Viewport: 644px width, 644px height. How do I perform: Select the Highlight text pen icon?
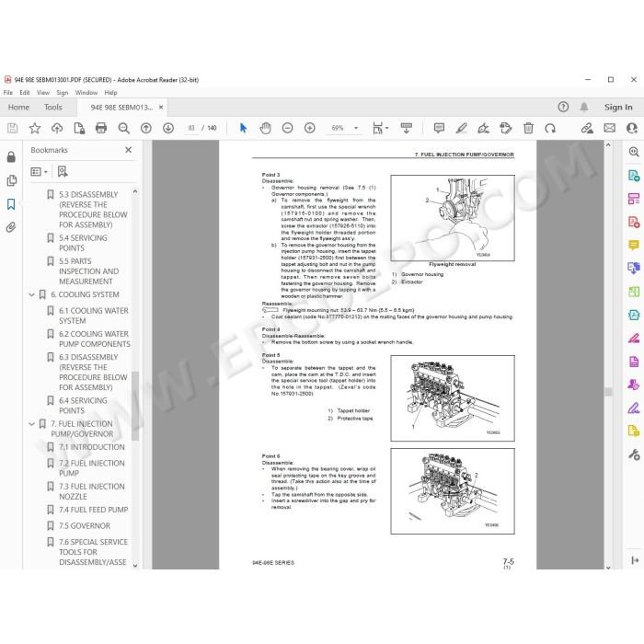461,128
